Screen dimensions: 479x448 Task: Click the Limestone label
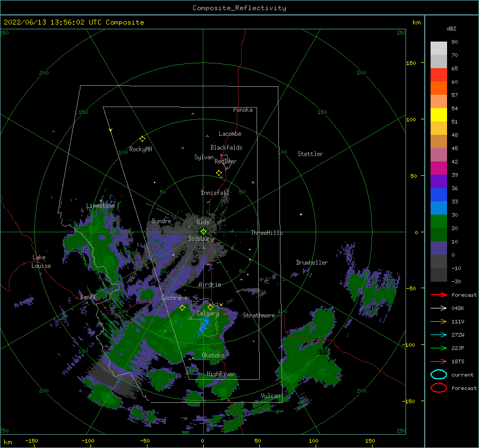pos(101,206)
